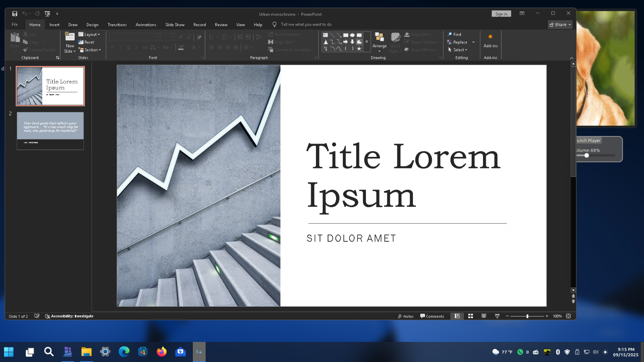Click the Sign in button
The height and width of the screenshot is (362, 644).
(x=501, y=14)
